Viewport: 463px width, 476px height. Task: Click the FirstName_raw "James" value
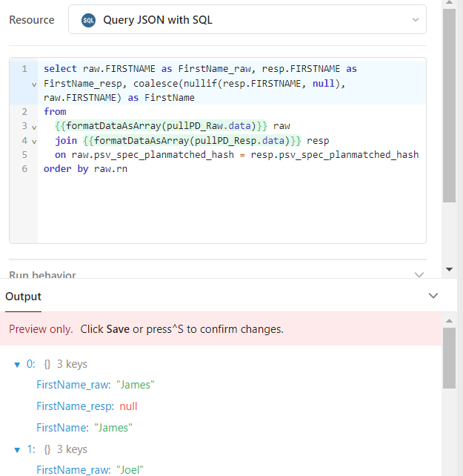(x=135, y=385)
